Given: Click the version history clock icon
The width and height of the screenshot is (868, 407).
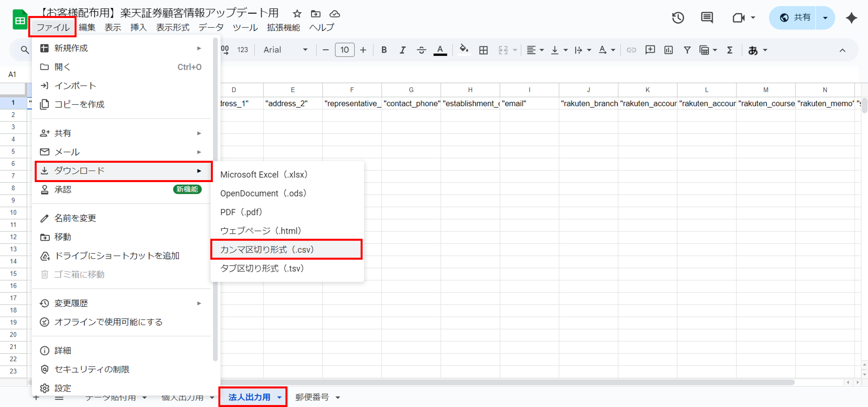Looking at the screenshot, I should pos(678,18).
